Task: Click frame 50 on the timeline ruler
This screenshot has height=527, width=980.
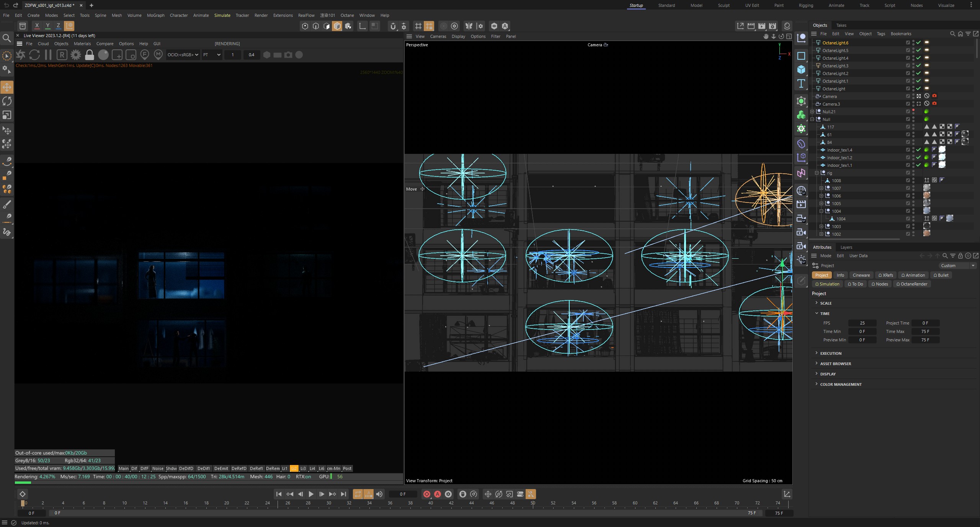Action: click(532, 503)
